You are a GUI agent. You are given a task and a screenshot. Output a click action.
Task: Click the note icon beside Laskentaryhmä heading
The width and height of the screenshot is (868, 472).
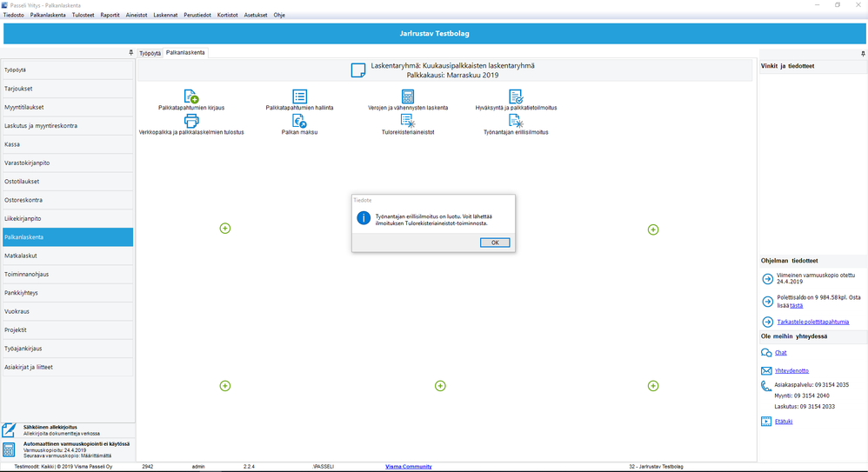358,70
